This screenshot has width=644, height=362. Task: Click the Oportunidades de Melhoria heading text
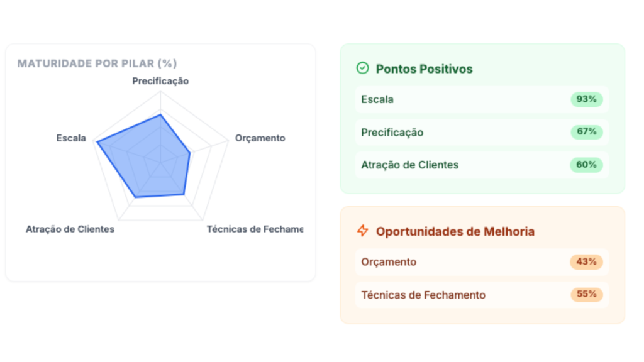[455, 231]
